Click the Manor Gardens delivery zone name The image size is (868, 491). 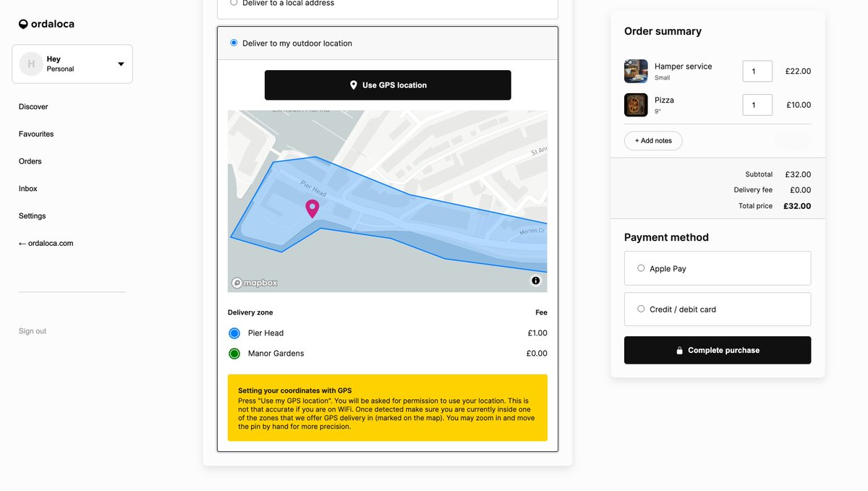[x=276, y=354]
